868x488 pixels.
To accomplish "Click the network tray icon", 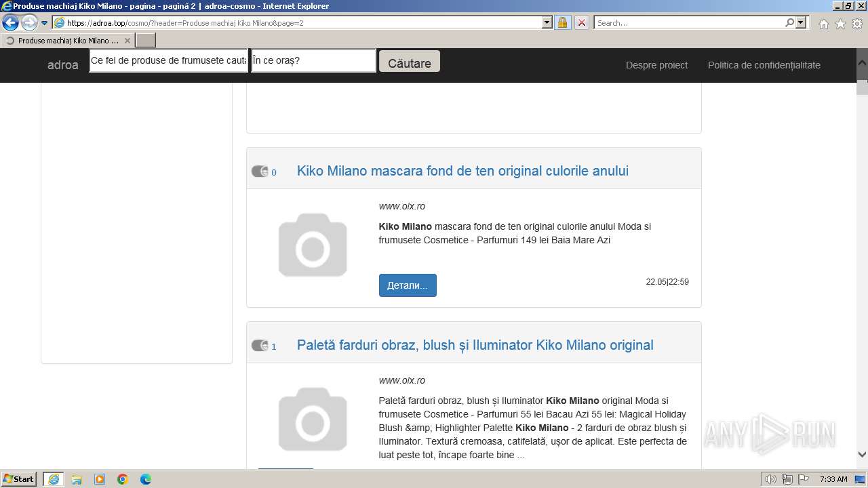I will [787, 479].
